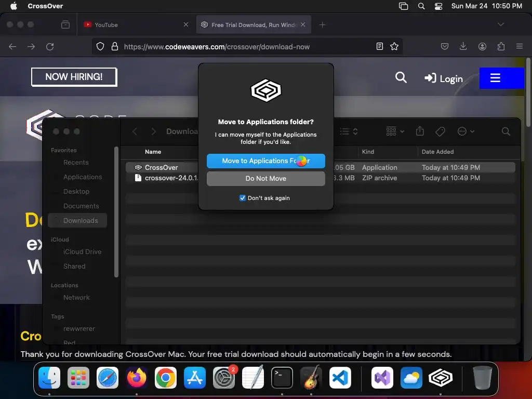Close the Free Trial Download tab
Screen dimensions: 532x399
(303, 25)
